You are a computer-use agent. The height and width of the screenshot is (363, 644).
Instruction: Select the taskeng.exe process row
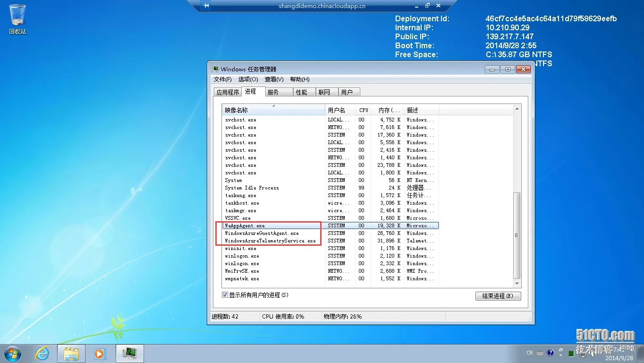(x=330, y=195)
